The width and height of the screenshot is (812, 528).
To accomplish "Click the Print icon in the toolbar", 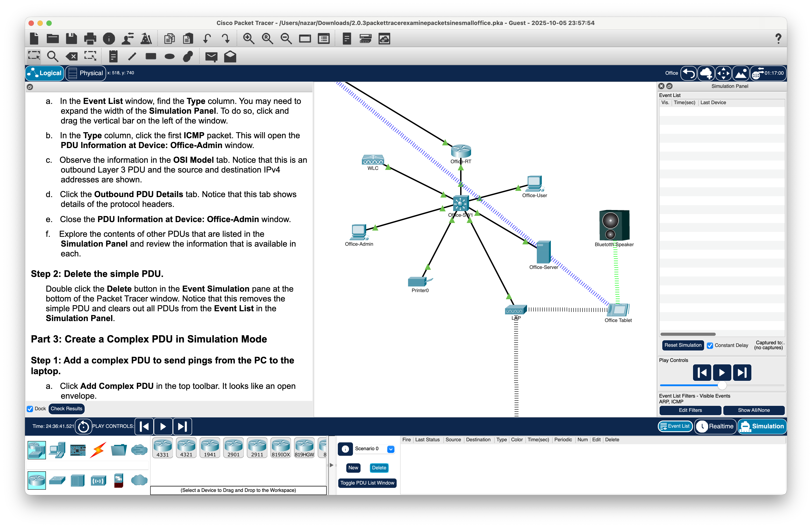I will click(x=90, y=39).
